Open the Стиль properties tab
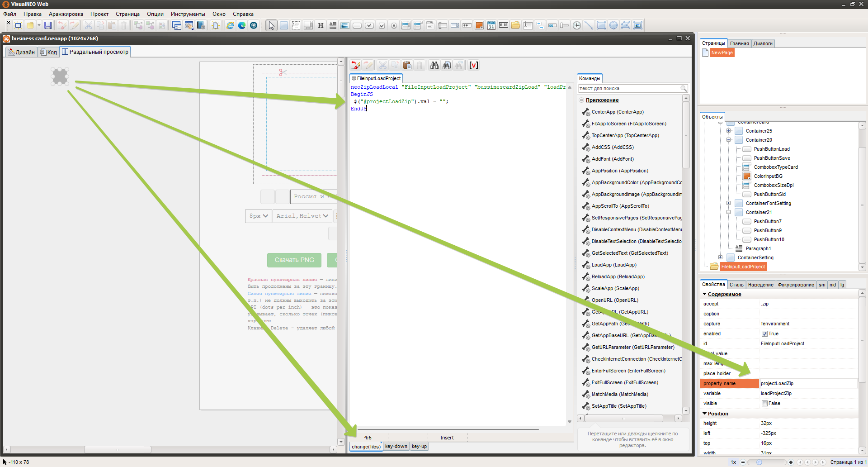The image size is (868, 467). click(x=736, y=285)
